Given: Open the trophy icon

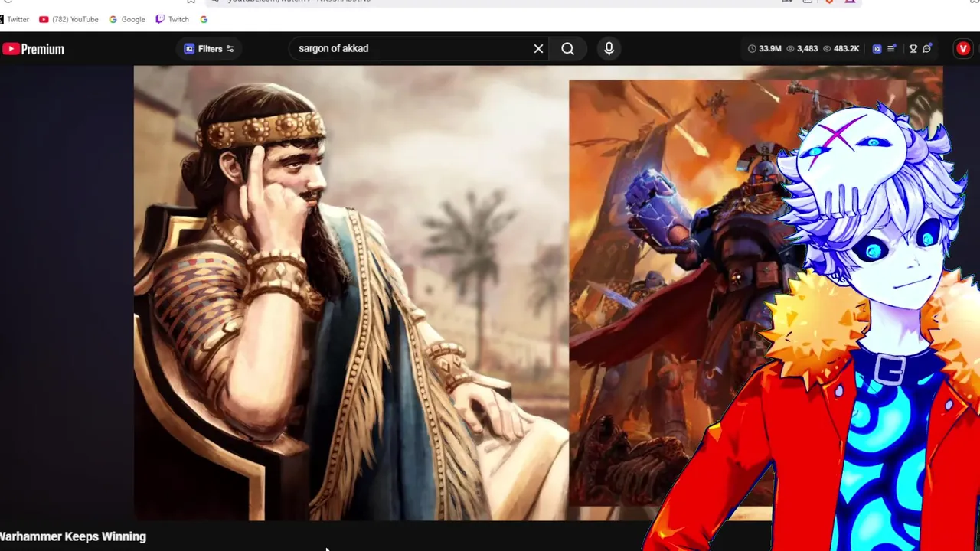Looking at the screenshot, I should tap(913, 49).
